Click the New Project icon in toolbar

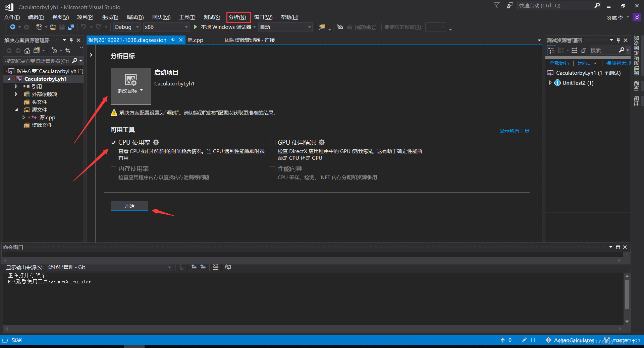[x=39, y=27]
